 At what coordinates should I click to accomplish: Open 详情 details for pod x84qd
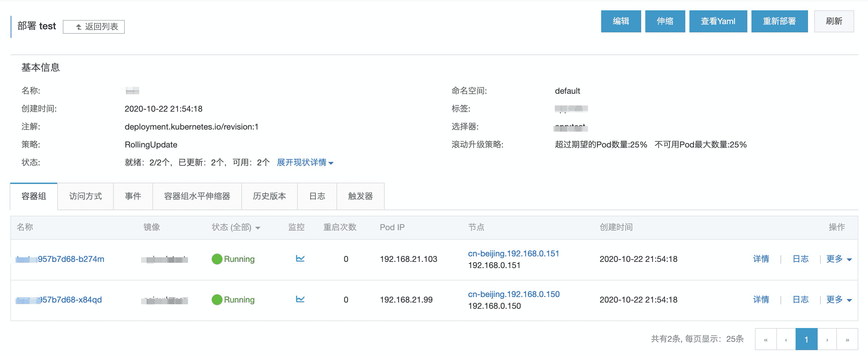point(761,299)
